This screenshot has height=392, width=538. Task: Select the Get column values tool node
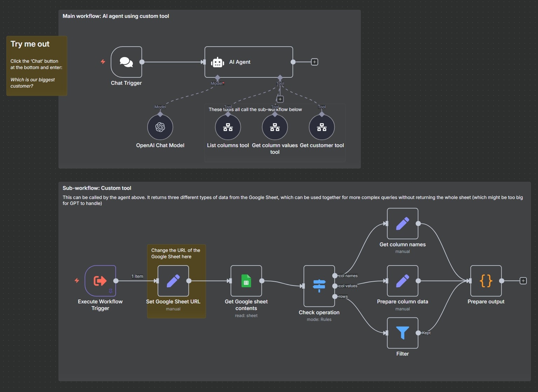point(275,127)
